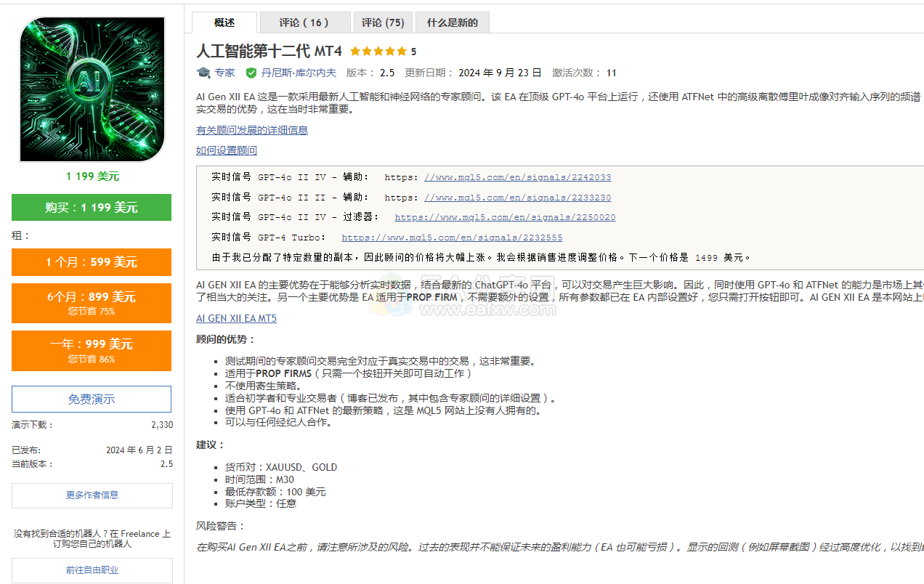This screenshot has width=924, height=584.
Task: Click the 免费演示 button
Action: [x=92, y=399]
